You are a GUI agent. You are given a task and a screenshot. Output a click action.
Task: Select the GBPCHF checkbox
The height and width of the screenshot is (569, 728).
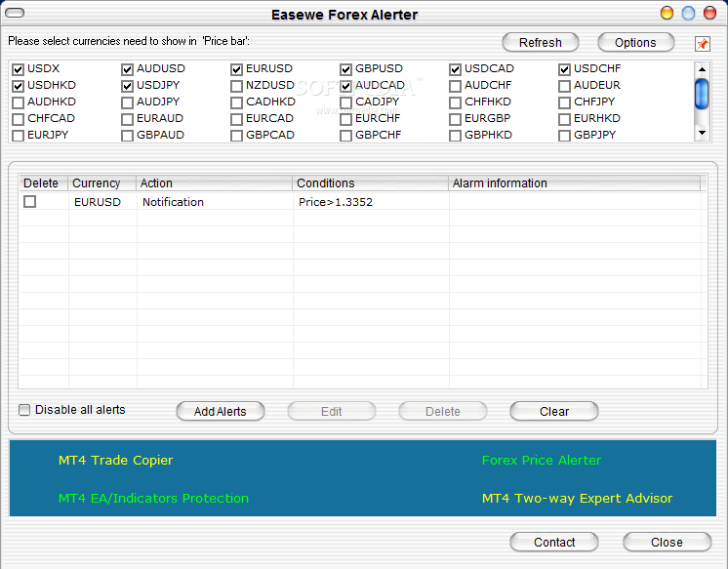pos(345,136)
